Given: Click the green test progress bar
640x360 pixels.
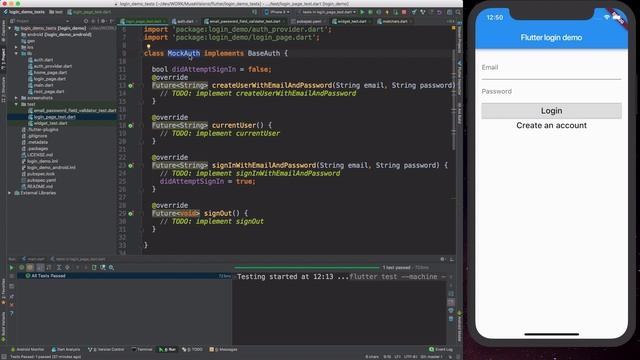Looking at the screenshot, I should [307, 268].
